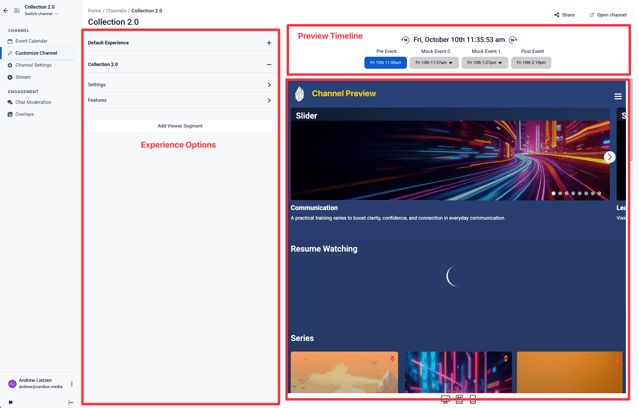This screenshot has height=408, width=639.
Task: Select the Pre Event timeline button
Action: tap(385, 63)
